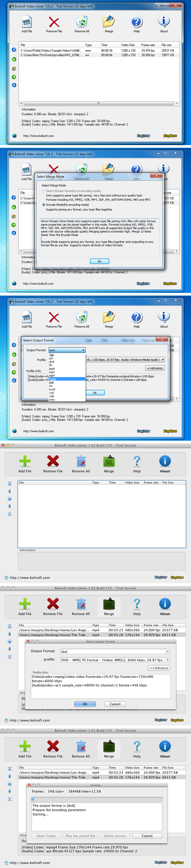This screenshot has width=191, height=868.
Task: Click the Play the joined file button
Action: point(80,836)
